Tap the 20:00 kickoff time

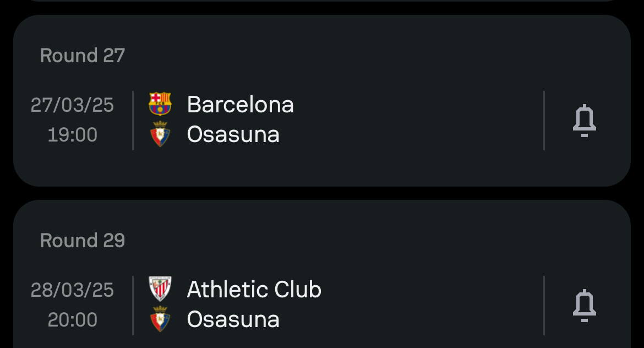pyautogui.click(x=72, y=320)
